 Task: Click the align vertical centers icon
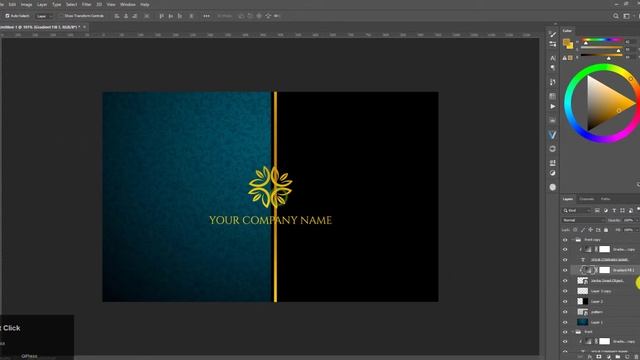171,16
